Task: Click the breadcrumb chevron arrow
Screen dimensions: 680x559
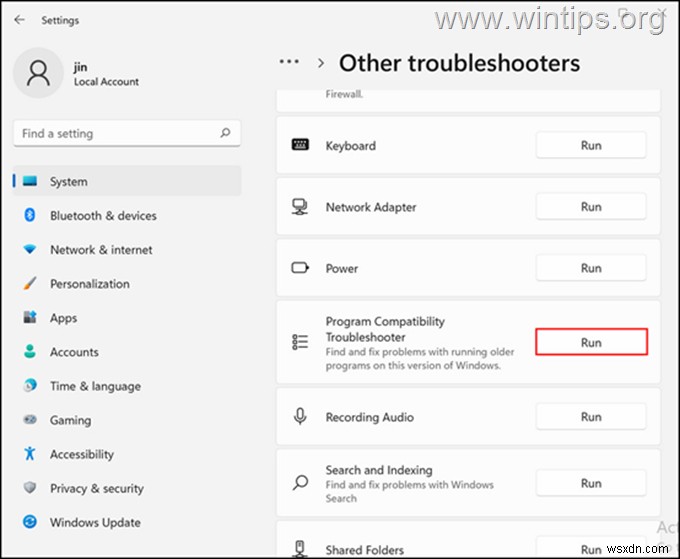Action: click(x=321, y=63)
